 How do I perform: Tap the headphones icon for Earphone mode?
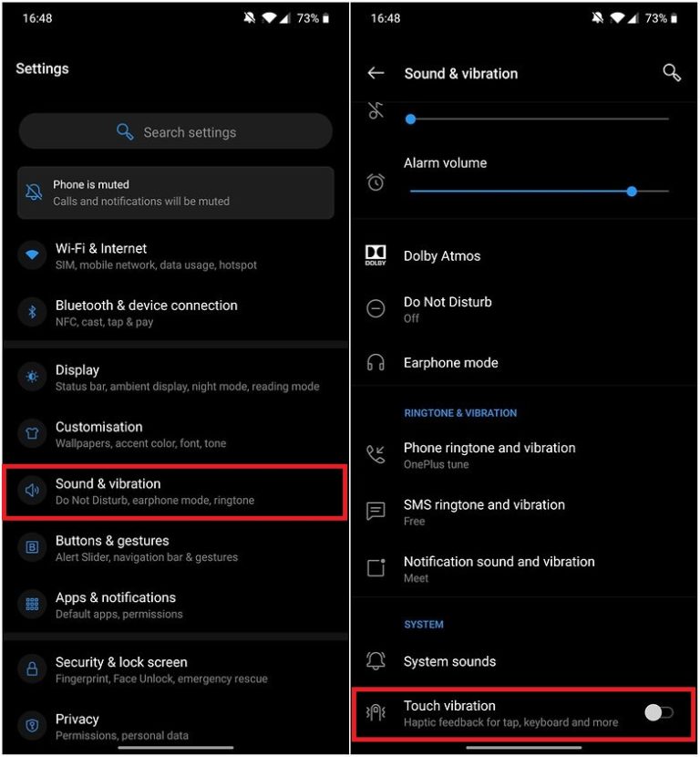pos(376,363)
